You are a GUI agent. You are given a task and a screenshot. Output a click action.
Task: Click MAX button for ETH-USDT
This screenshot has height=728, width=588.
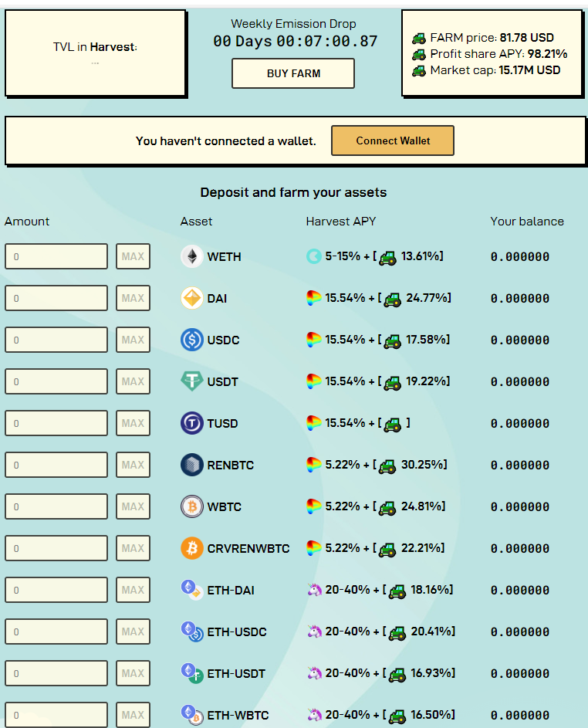click(133, 673)
